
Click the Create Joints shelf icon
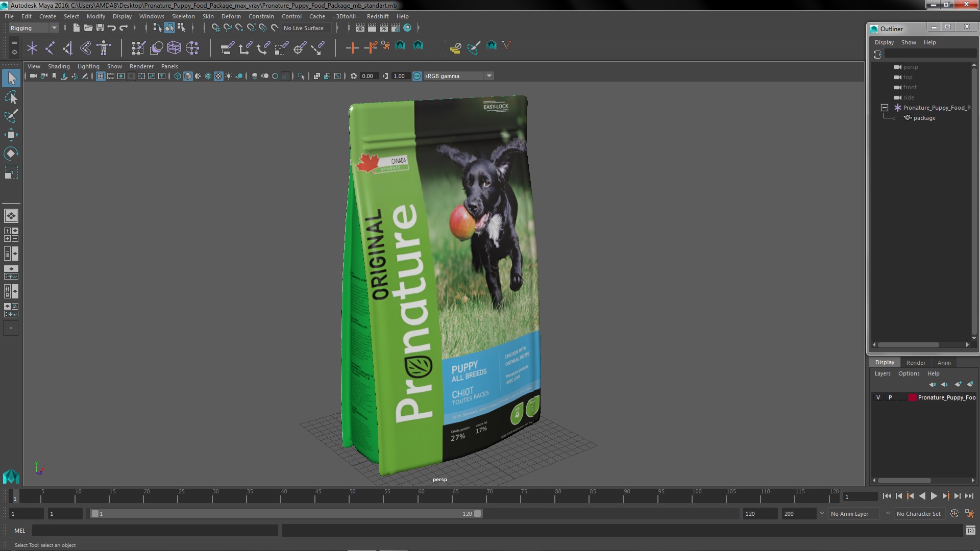click(50, 48)
